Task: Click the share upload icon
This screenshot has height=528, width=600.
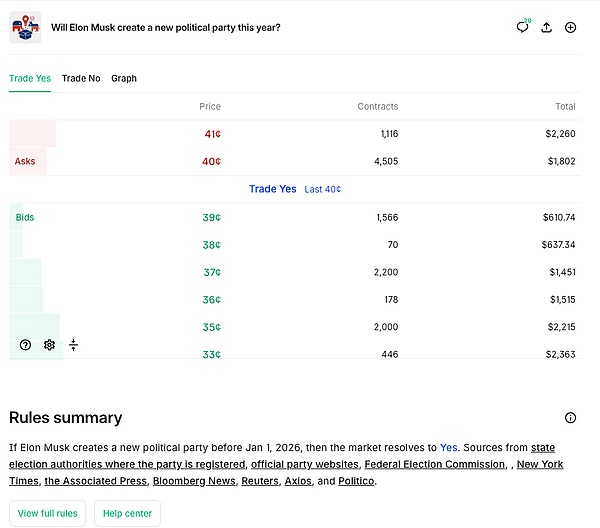Action: [546, 27]
